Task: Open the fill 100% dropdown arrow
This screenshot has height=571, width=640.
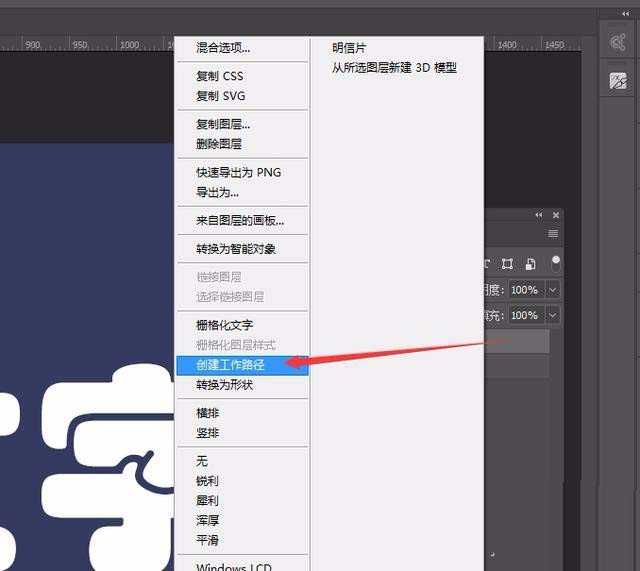Action: tap(552, 315)
